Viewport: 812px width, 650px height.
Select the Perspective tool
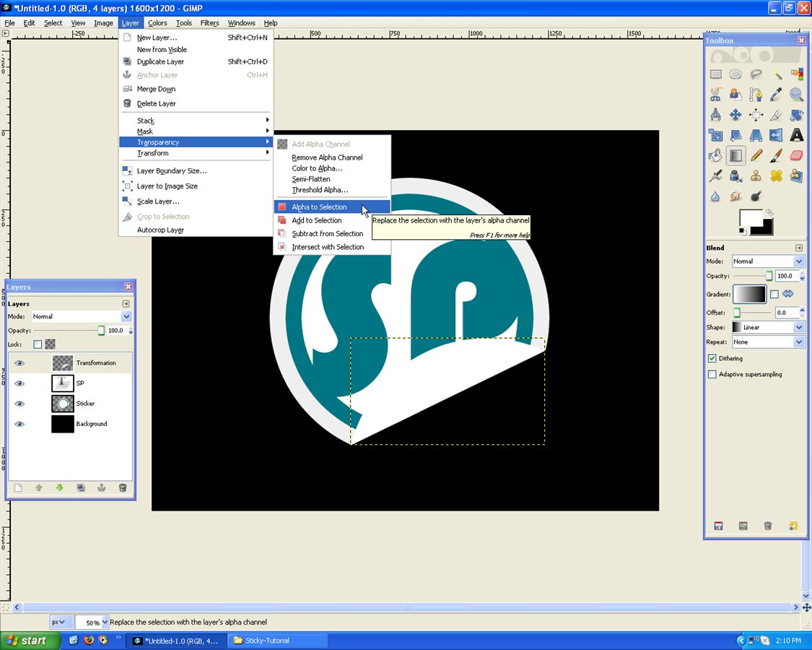pyautogui.click(x=756, y=135)
